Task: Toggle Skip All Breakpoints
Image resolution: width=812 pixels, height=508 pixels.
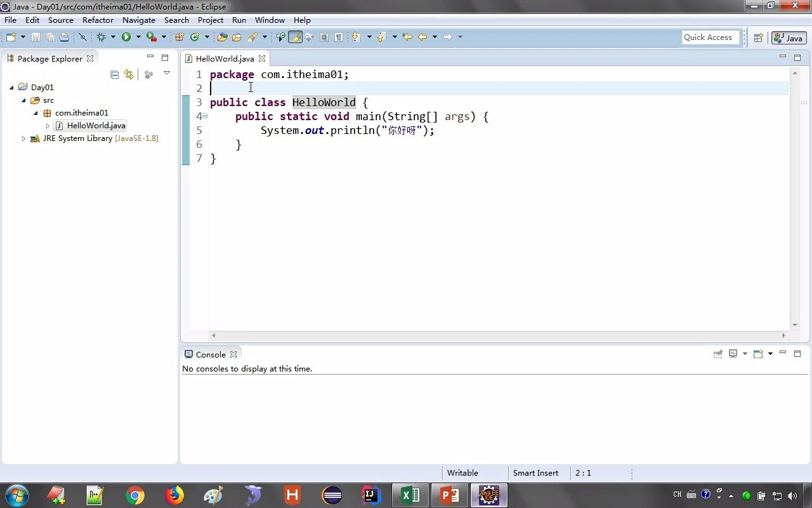Action: (82, 37)
